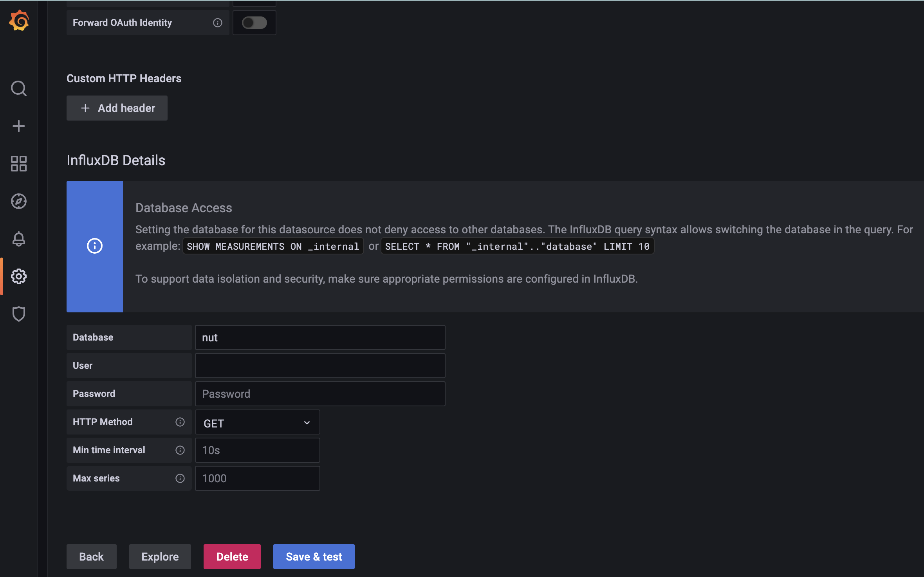Screen dimensions: 924x577
Task: Click the Explore button at bottom
Action: pos(160,557)
